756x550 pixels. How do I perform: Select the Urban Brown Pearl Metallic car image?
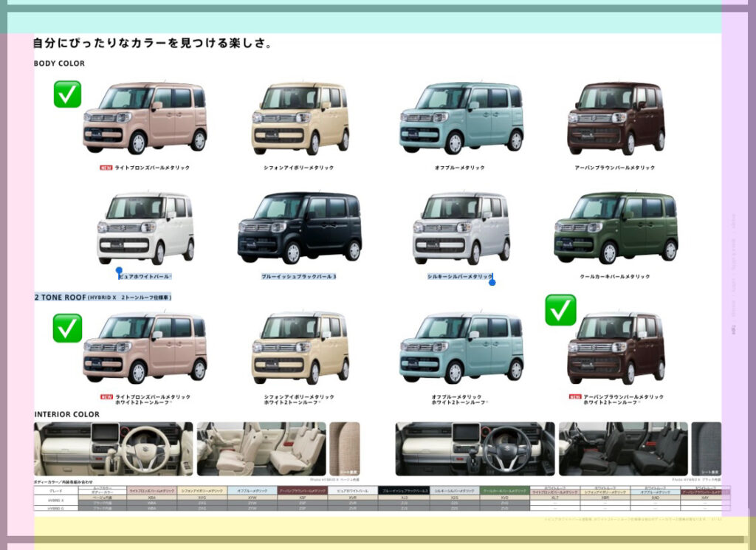coord(616,118)
